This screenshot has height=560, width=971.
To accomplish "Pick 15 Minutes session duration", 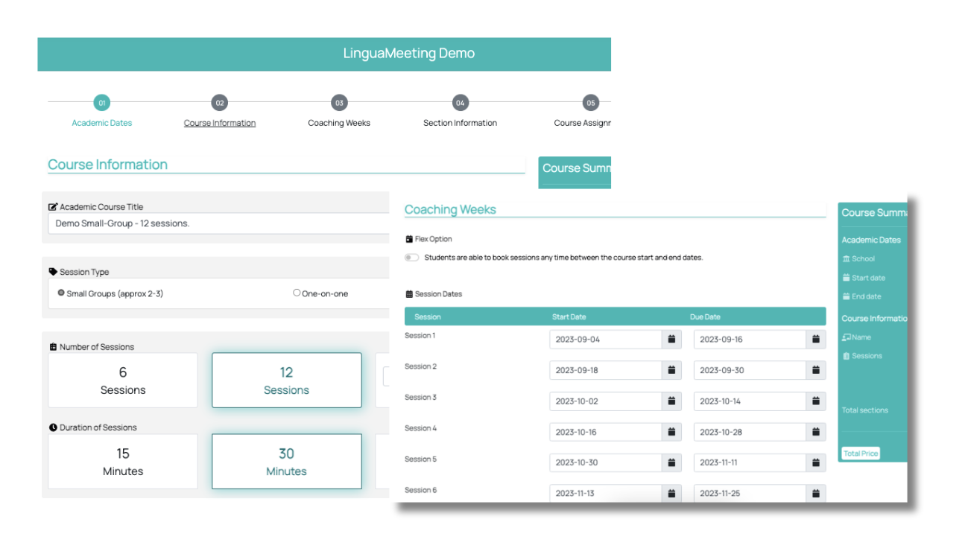I will tap(123, 462).
